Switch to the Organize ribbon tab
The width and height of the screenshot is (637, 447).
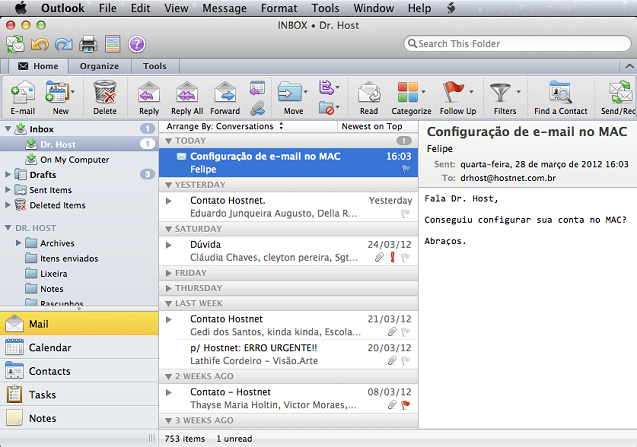coord(99,66)
